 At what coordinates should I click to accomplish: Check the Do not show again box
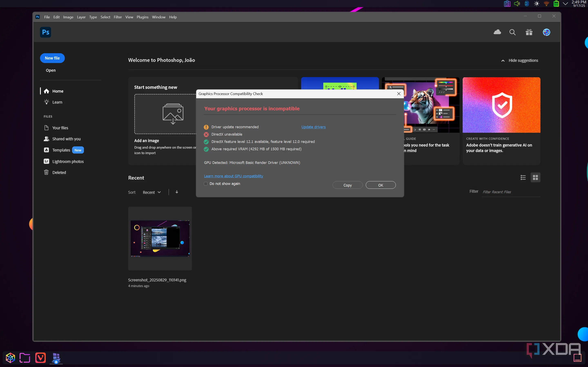point(206,184)
